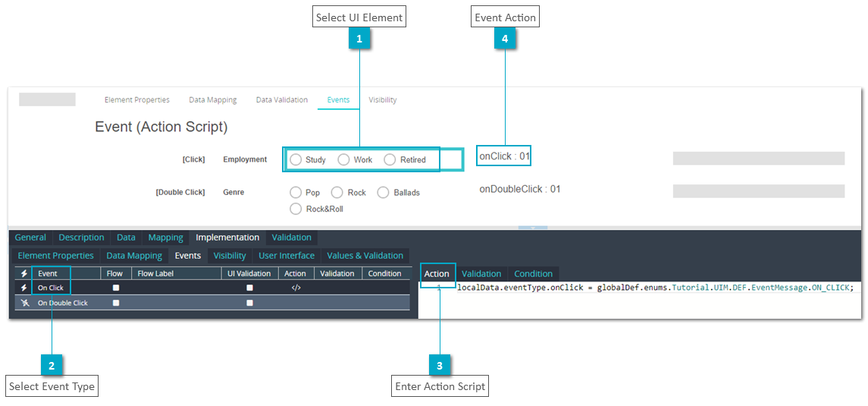
Task: Switch to Visibility tab in preview header
Action: [x=383, y=99]
